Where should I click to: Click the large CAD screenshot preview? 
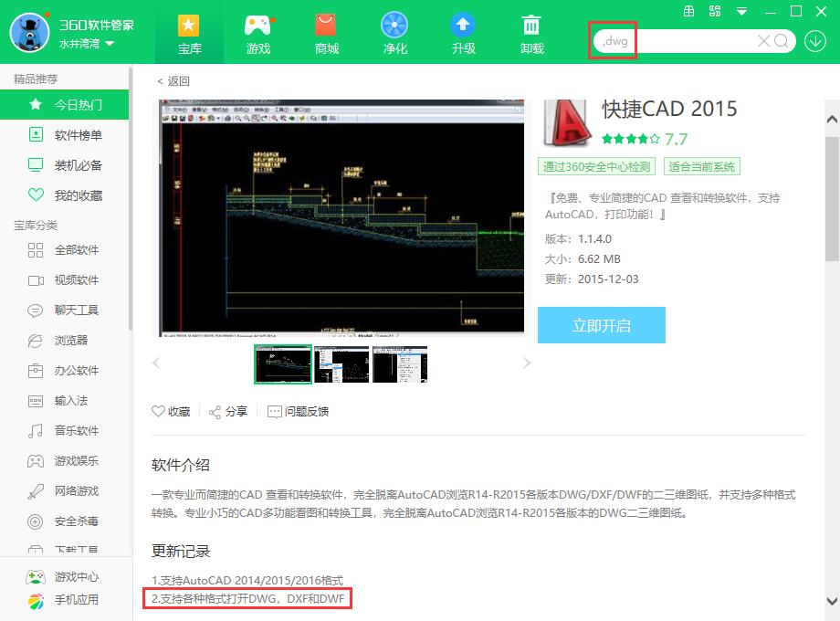tap(341, 217)
